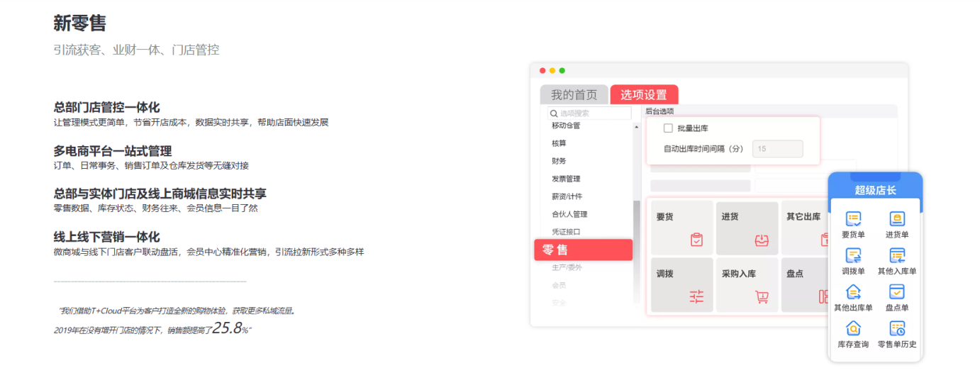Image resolution: width=980 pixels, height=390 pixels.
Task: Click the 选项搜索 search field
Action: (588, 113)
